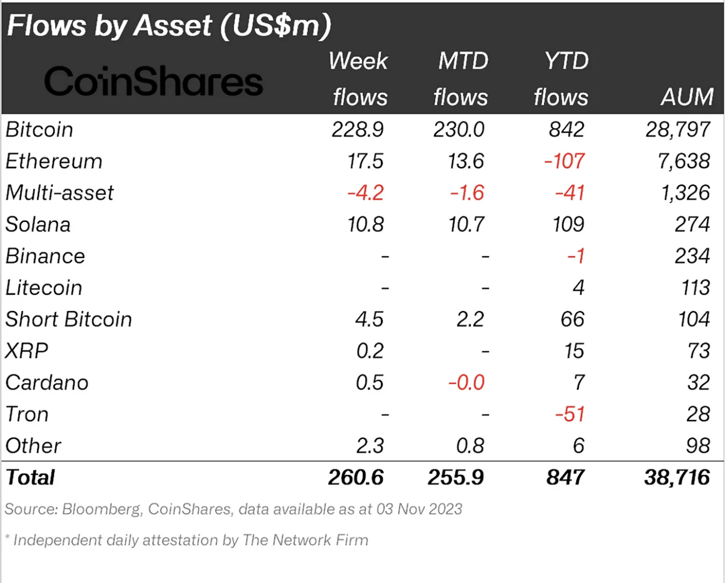Select Bitcoin's week flows value 228.9
The width and height of the screenshot is (728, 583).
[x=358, y=130]
